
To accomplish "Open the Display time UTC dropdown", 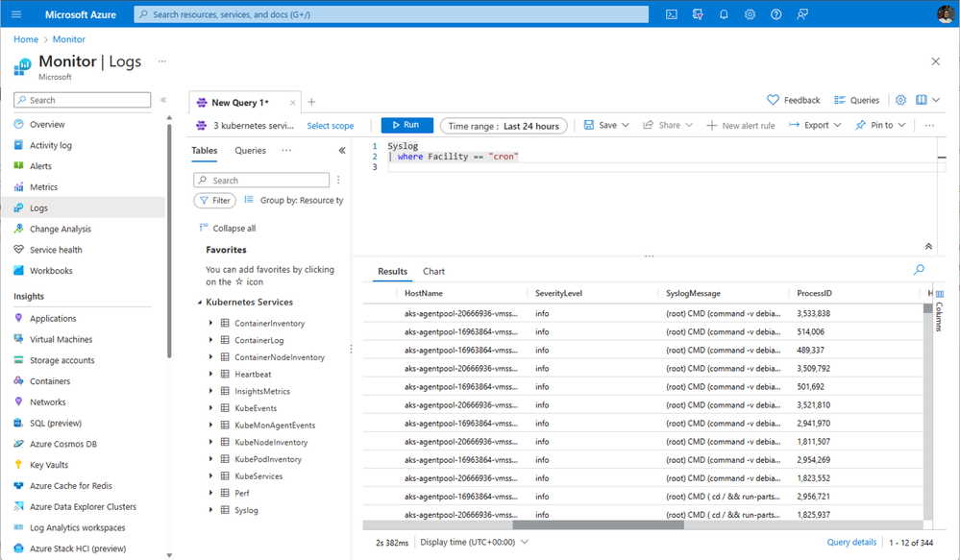I will tap(474, 543).
